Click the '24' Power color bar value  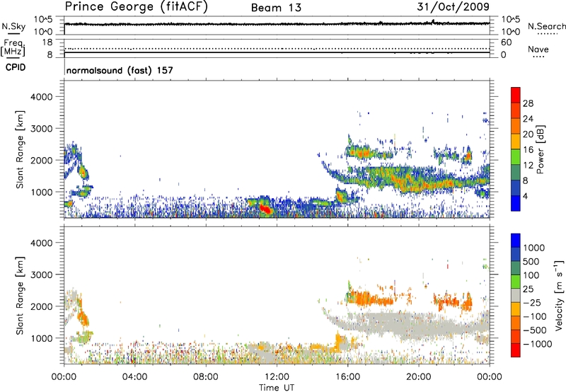tap(528, 119)
